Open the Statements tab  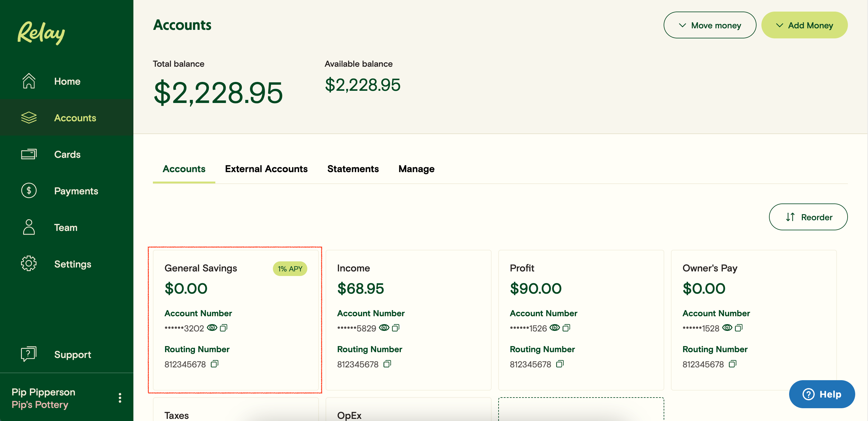[353, 169]
